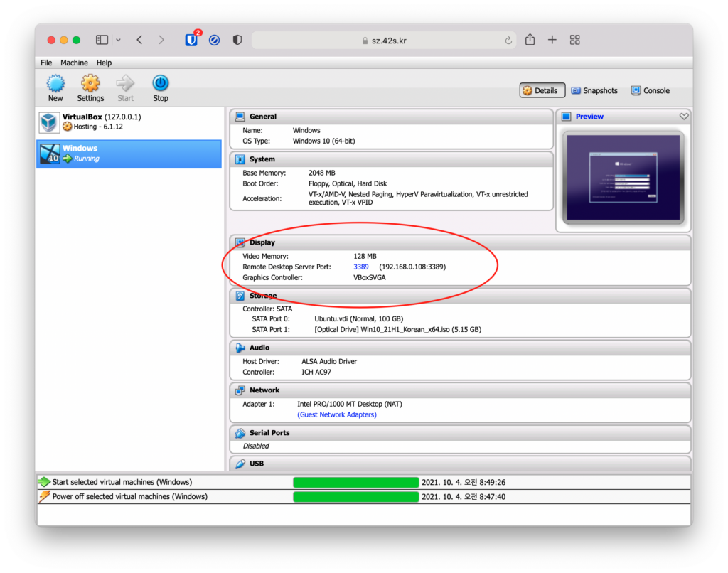Click the Windows 10 (64-bit) OS type value
This screenshot has height=573, width=728.
323,141
